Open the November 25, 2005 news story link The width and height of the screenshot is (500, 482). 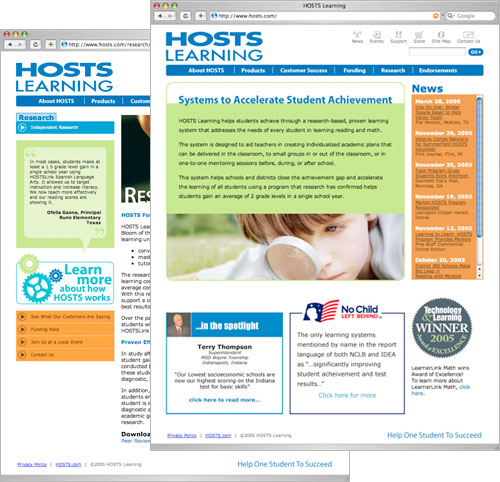[442, 173]
